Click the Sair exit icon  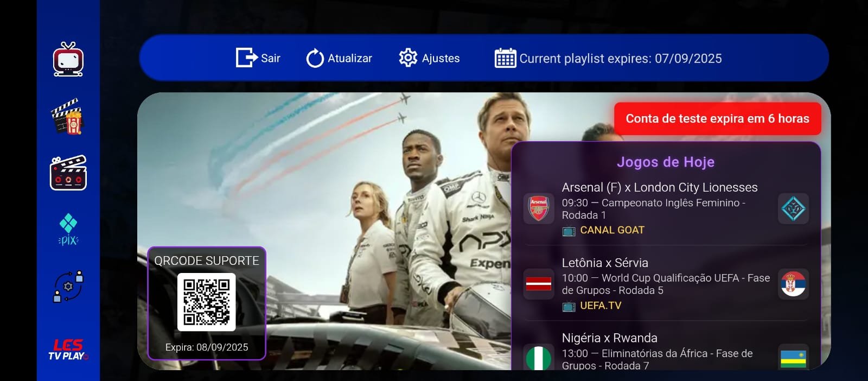pos(246,58)
